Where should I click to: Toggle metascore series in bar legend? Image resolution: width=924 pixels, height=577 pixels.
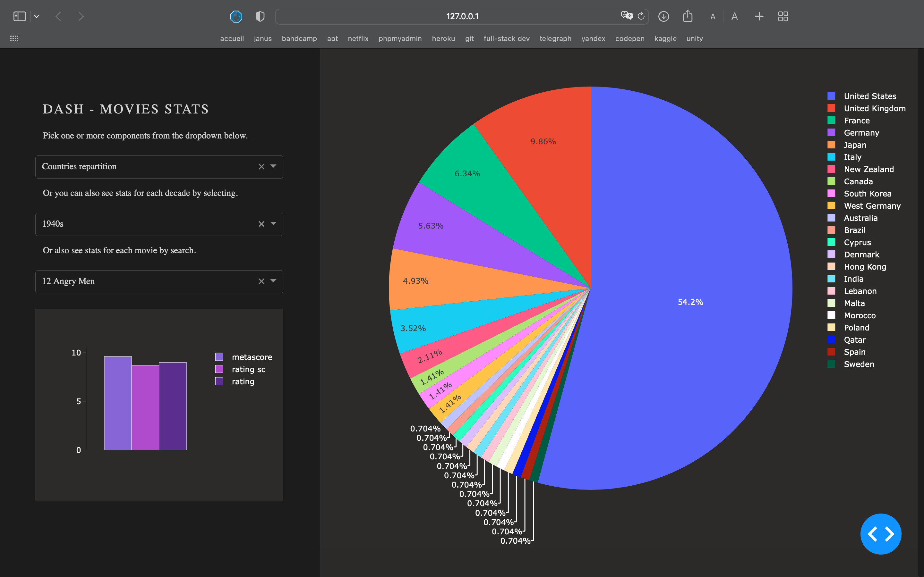[252, 357]
